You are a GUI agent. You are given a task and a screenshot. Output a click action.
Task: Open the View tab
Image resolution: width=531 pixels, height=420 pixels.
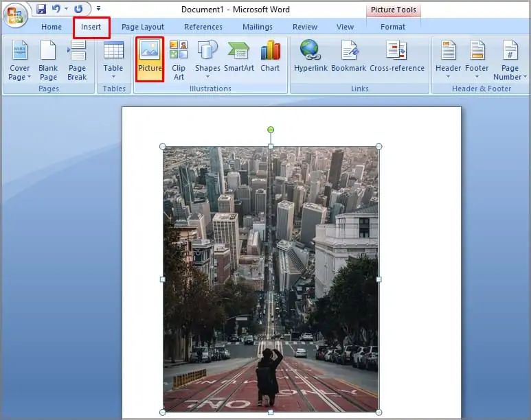click(345, 27)
